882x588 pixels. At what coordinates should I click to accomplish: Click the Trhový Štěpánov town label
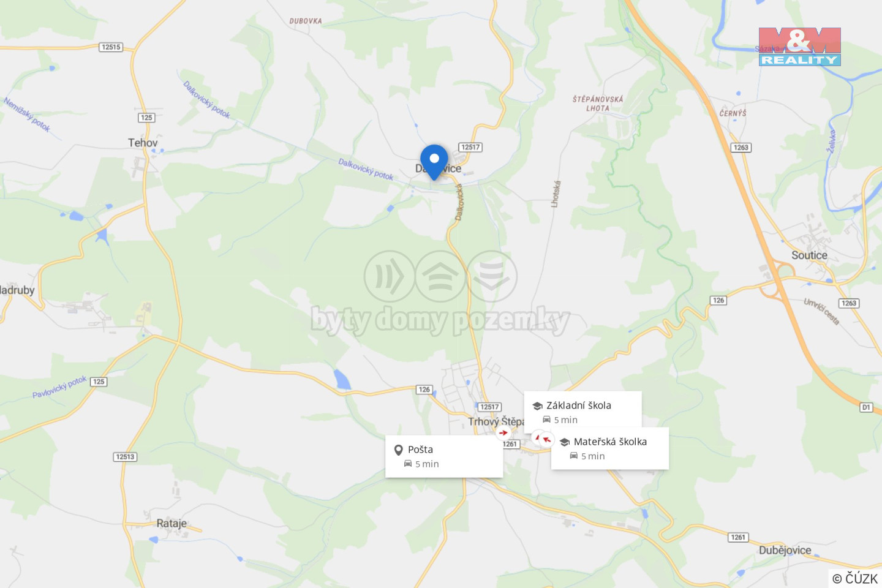coord(496,421)
